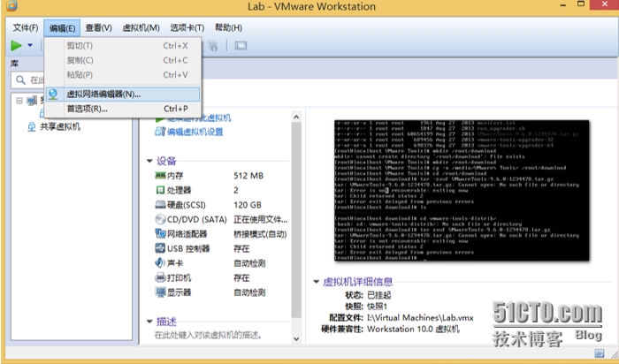Screen dimensions: 619x364
Task: Click the printer 打印机 device icon
Action: tap(160, 277)
